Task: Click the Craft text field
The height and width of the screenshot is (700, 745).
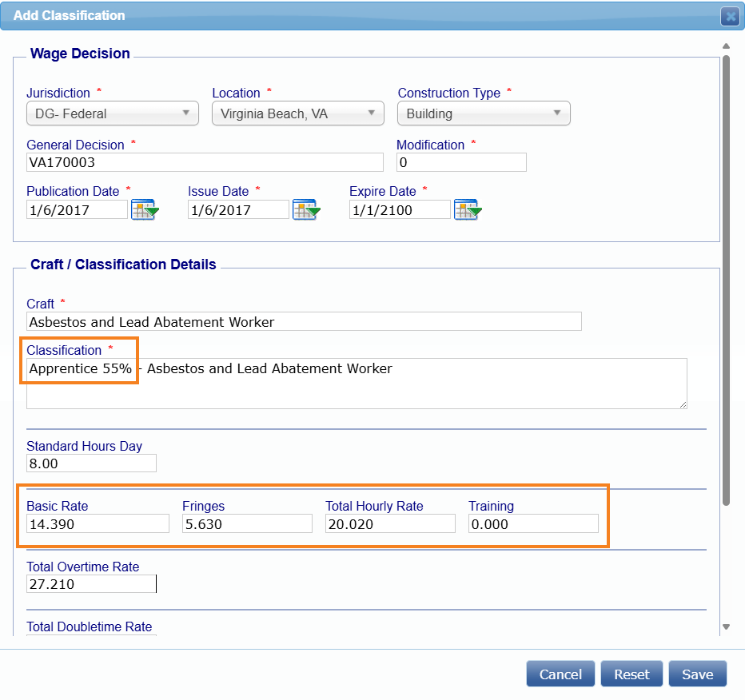Action: point(304,321)
